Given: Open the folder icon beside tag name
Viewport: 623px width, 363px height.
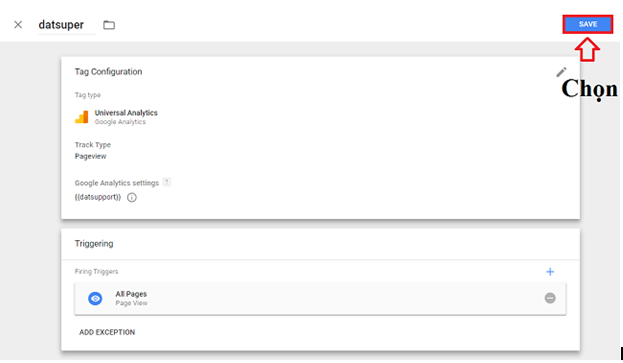Looking at the screenshot, I should coord(109,25).
